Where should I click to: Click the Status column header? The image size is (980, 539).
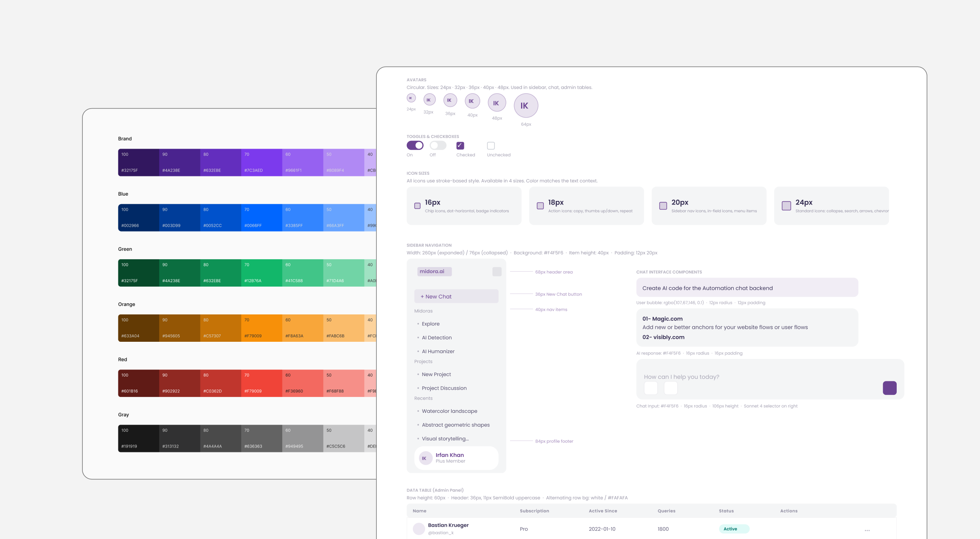click(x=726, y=511)
